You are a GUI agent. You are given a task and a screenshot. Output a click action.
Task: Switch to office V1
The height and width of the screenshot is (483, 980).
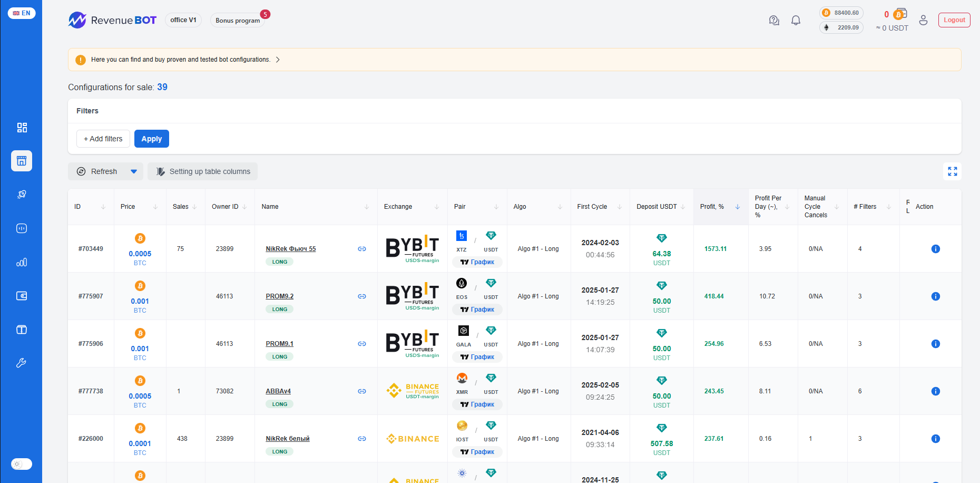click(x=183, y=20)
